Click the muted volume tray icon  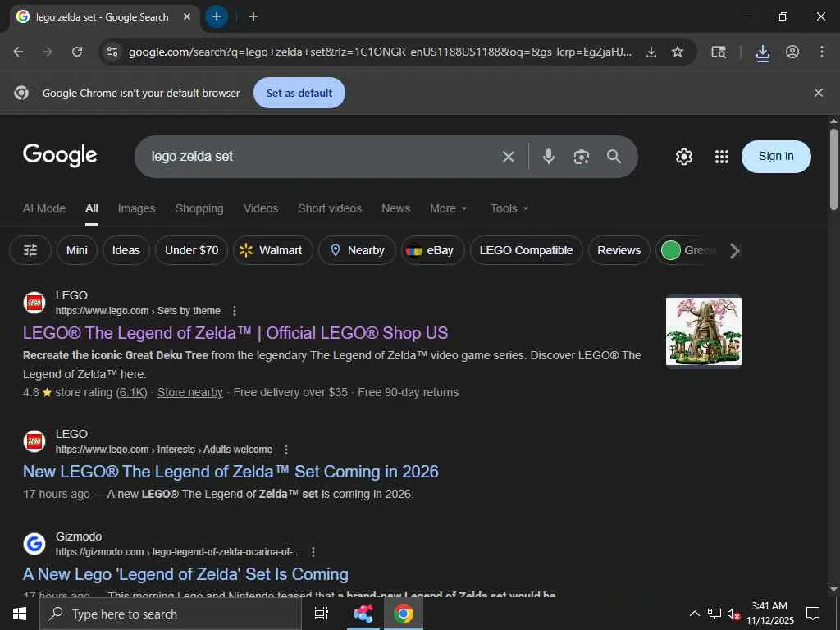(733, 614)
